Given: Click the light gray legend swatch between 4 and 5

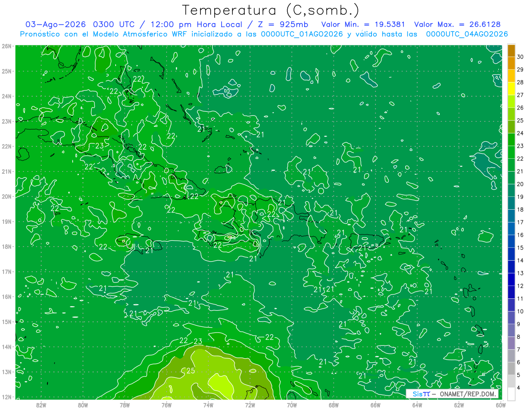Looking at the screenshot, I should (x=511, y=381).
